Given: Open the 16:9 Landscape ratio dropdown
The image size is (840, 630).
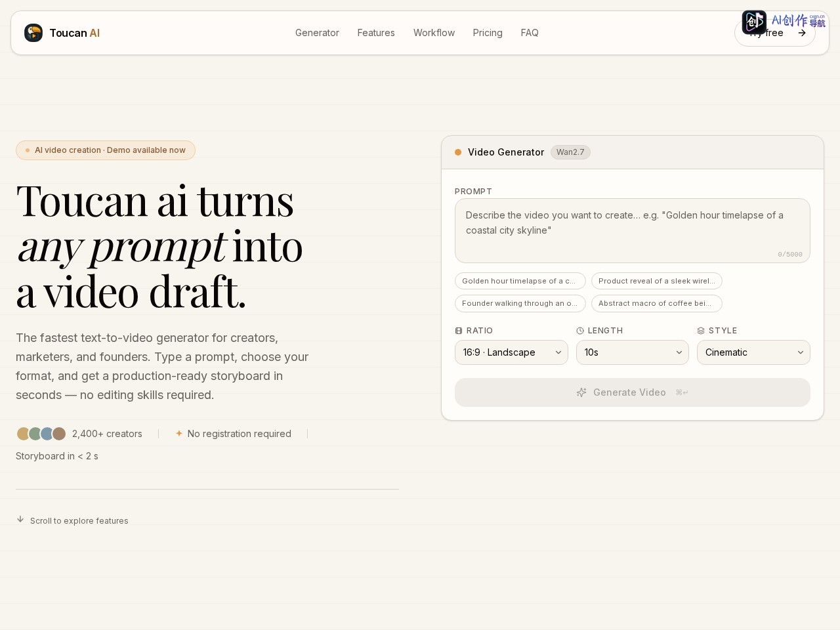Looking at the screenshot, I should 511,352.
